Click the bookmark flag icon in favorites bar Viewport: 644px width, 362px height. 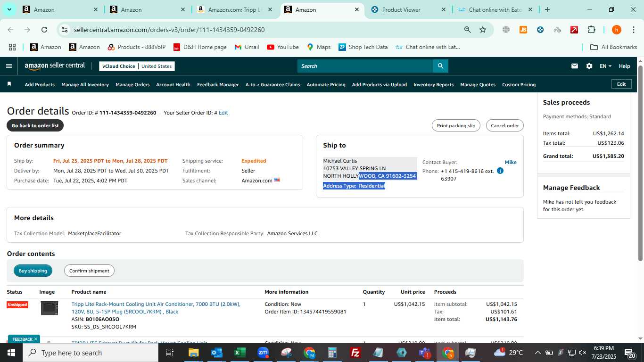tap(9, 84)
